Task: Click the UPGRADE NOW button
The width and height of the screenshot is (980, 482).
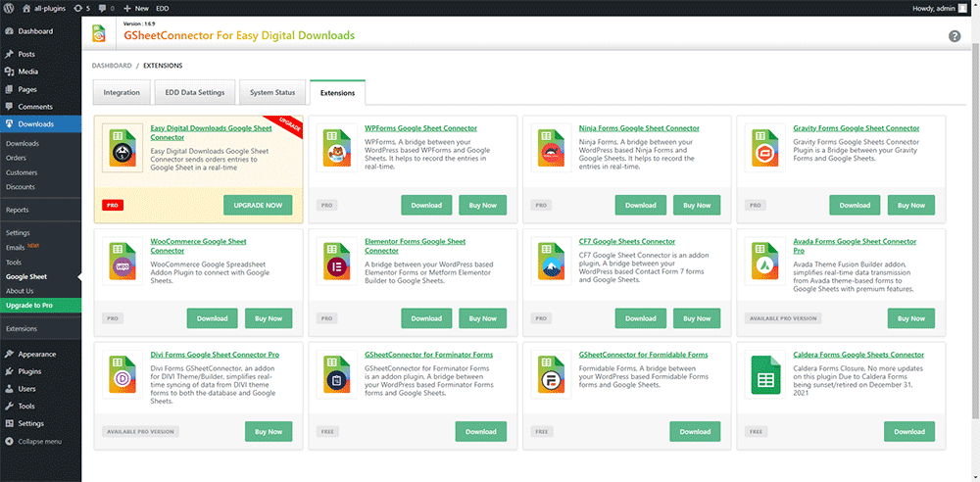Action: coord(258,205)
